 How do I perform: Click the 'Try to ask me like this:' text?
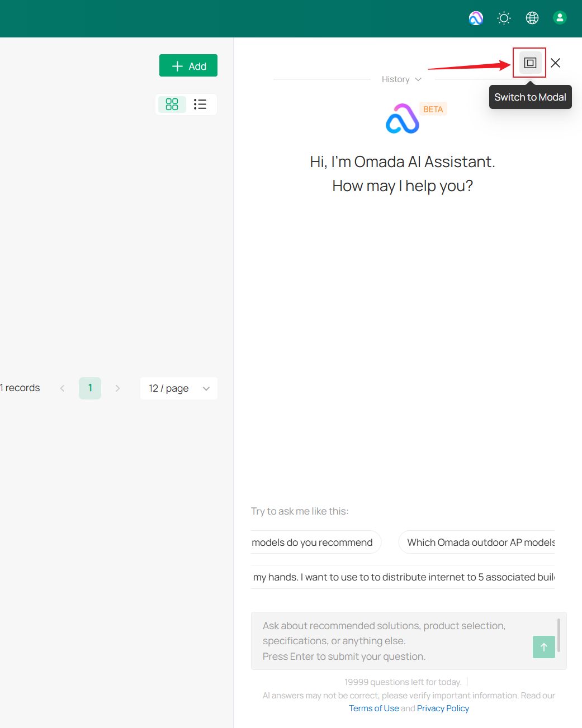coord(300,511)
